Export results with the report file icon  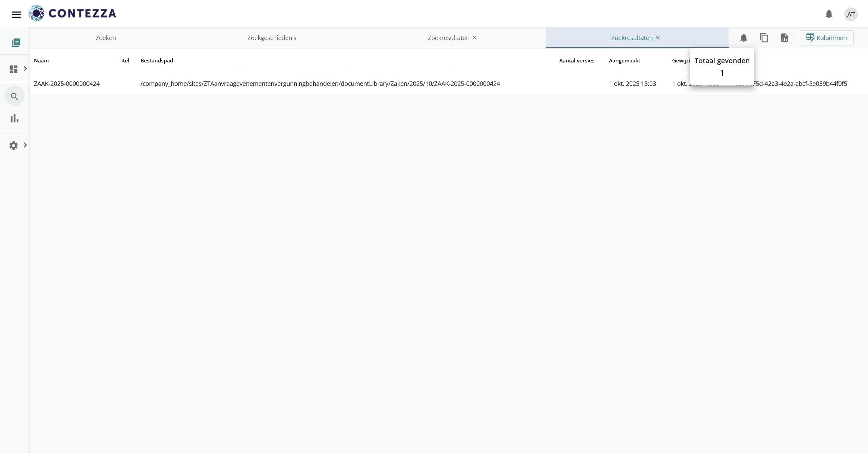point(784,38)
